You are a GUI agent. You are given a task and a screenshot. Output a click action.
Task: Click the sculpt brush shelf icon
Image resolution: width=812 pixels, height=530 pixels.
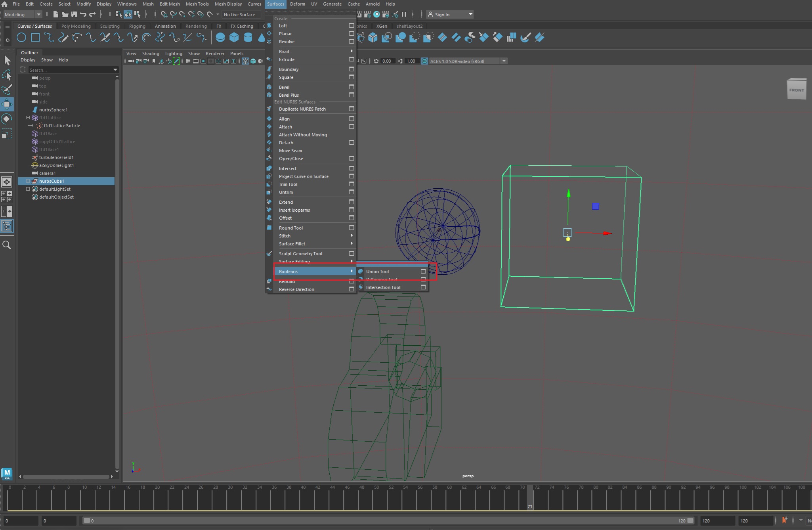[525, 38]
